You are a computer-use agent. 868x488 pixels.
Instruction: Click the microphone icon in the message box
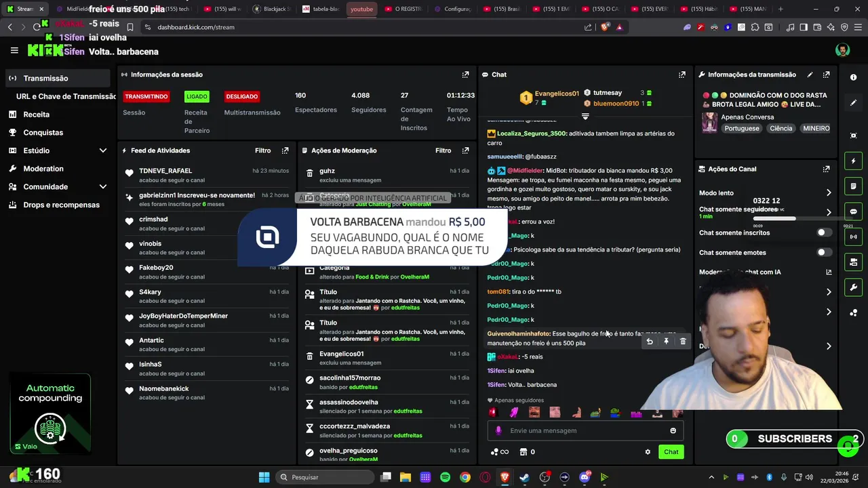click(498, 430)
